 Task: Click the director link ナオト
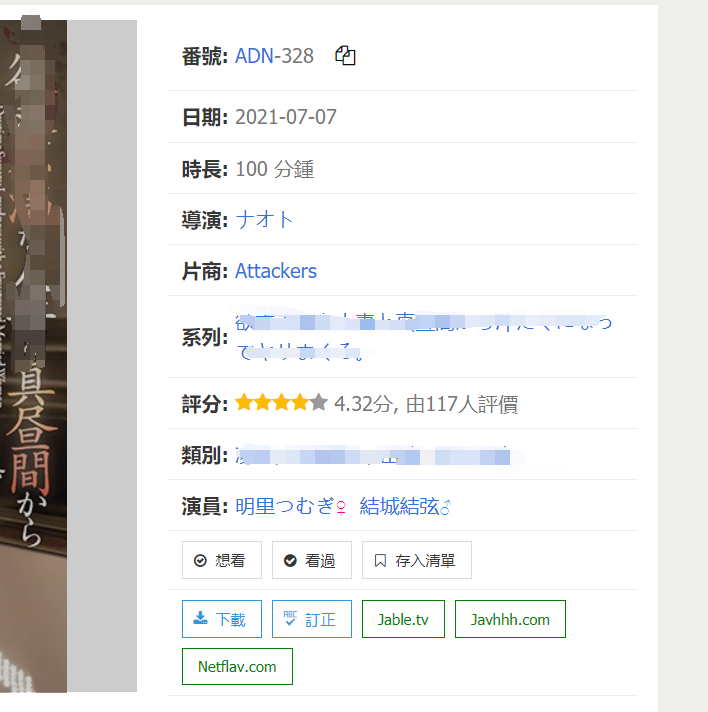[264, 220]
